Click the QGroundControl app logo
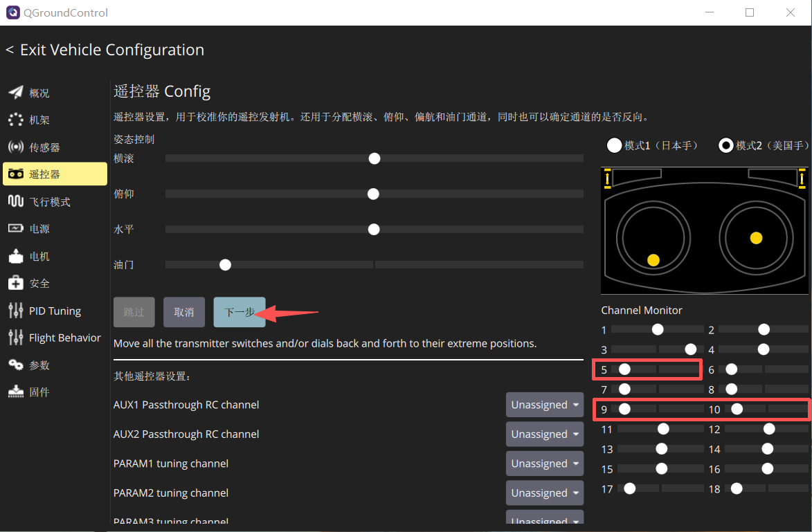Image resolution: width=812 pixels, height=532 pixels. tap(13, 12)
